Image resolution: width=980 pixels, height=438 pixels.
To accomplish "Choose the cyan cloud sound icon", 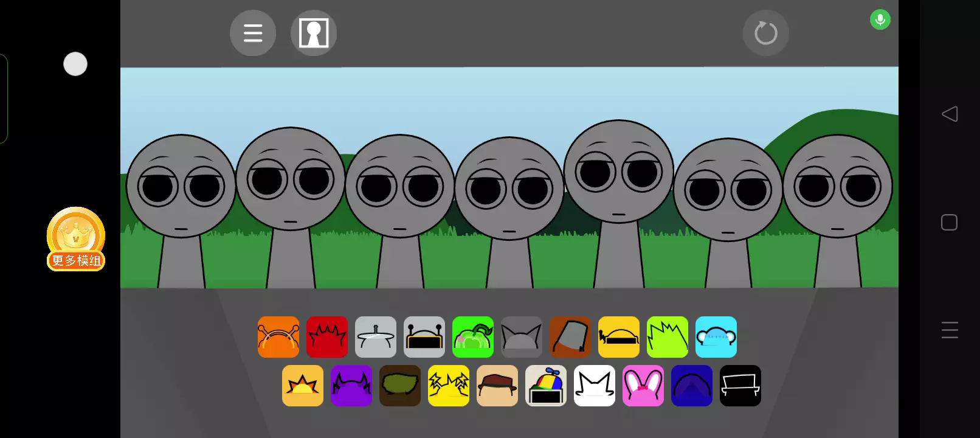I will (716, 337).
